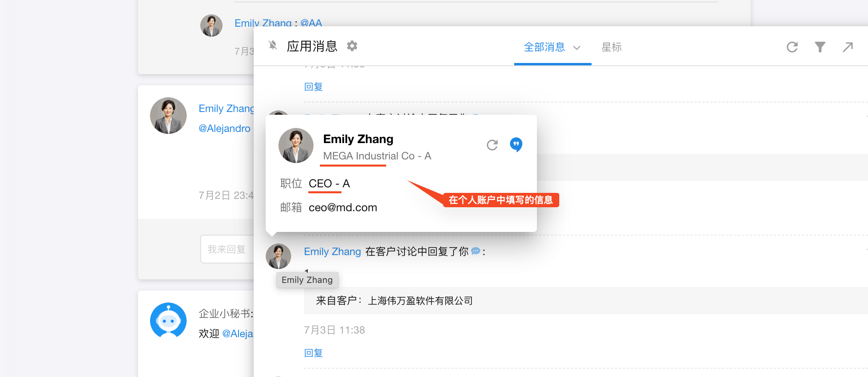The height and width of the screenshot is (377, 868).
Task: Switch to the 星标 tab
Action: point(612,47)
